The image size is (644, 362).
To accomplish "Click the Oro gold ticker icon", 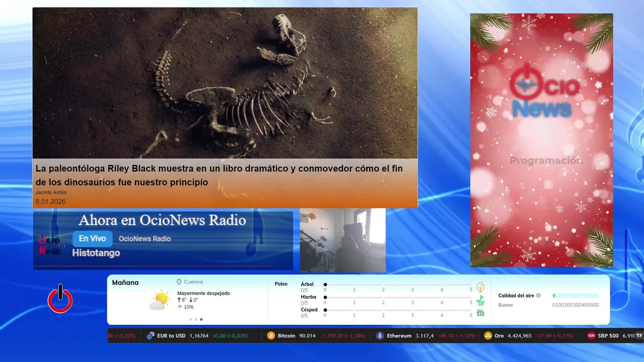I will pyautogui.click(x=488, y=335).
